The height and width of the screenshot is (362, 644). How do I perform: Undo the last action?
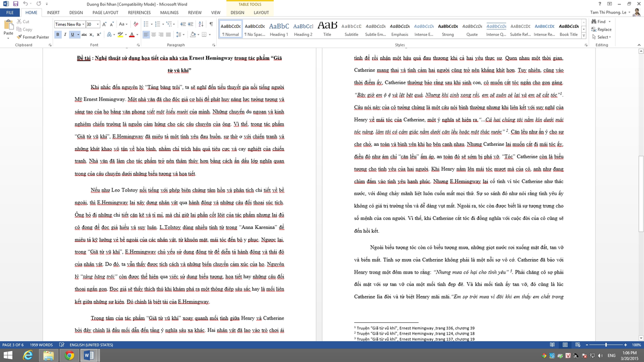tap(24, 4)
